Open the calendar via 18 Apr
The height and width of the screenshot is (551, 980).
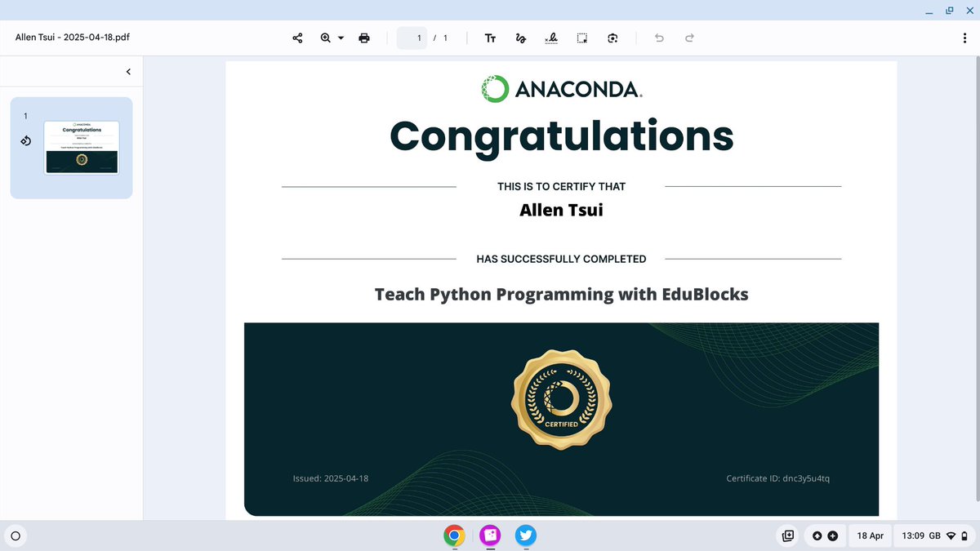point(871,536)
